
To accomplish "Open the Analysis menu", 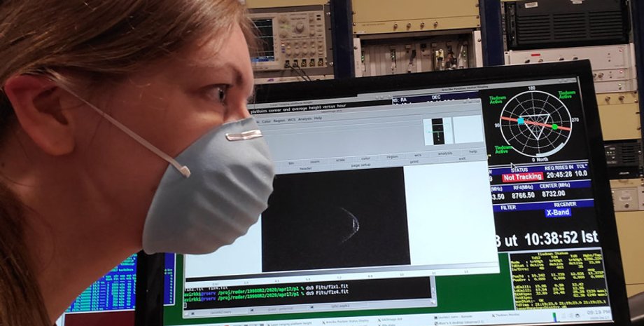I will tap(304, 119).
